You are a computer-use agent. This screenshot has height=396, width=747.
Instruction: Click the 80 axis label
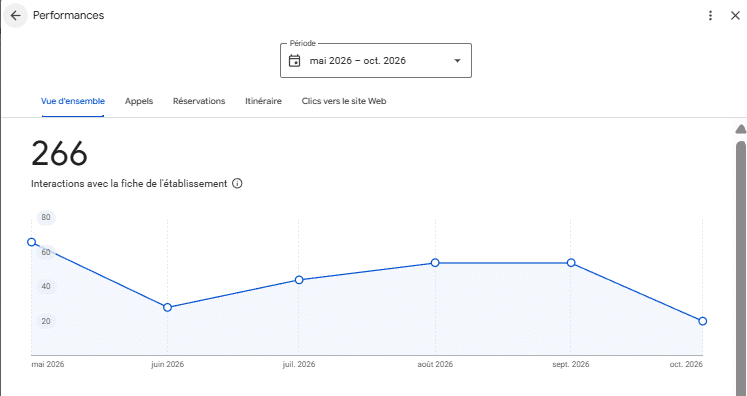[46, 217]
